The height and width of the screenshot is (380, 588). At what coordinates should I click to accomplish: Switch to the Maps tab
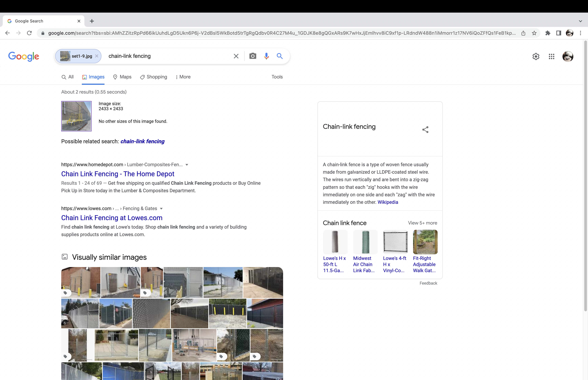[122, 77]
